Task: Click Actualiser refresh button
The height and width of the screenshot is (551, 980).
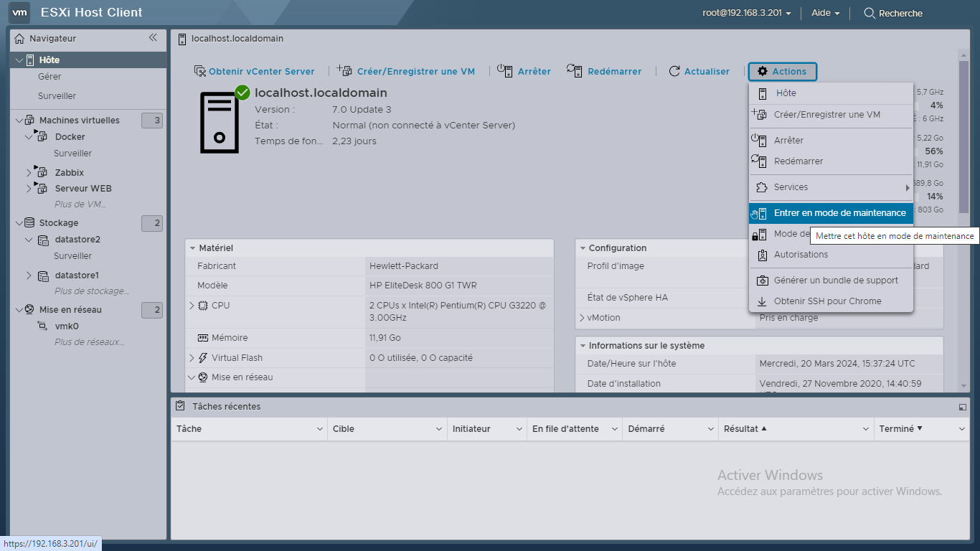Action: click(699, 71)
